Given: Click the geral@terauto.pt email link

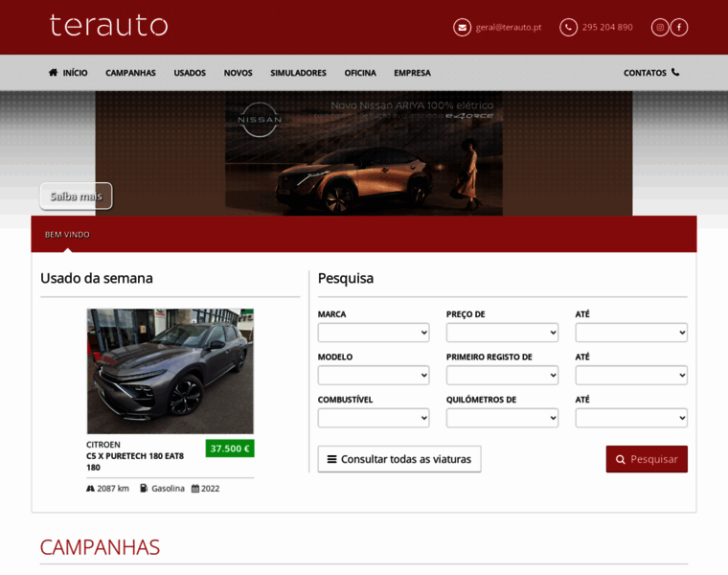Looking at the screenshot, I should 509,28.
